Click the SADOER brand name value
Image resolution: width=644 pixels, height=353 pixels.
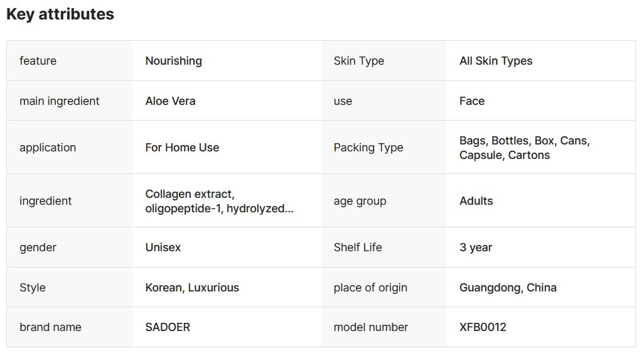click(x=168, y=327)
